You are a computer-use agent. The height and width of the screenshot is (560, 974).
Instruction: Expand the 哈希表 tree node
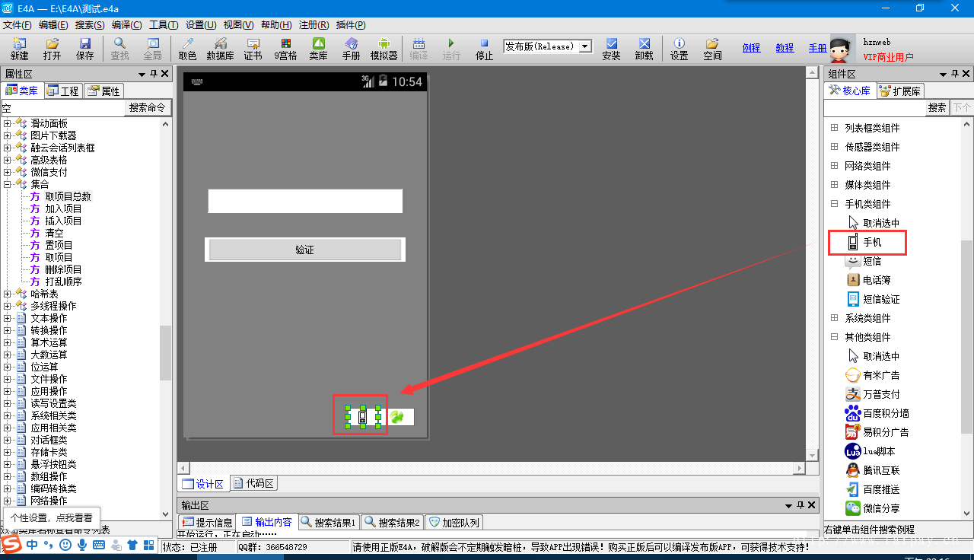pos(8,294)
